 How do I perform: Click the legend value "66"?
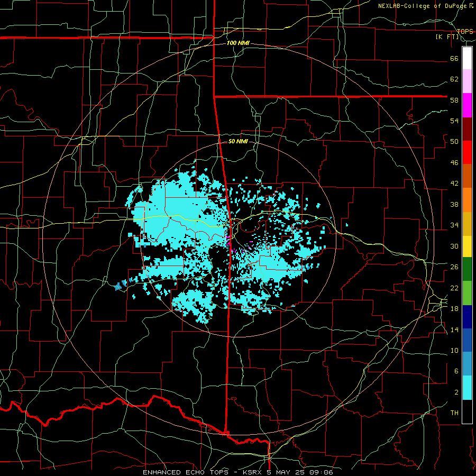tap(454, 58)
